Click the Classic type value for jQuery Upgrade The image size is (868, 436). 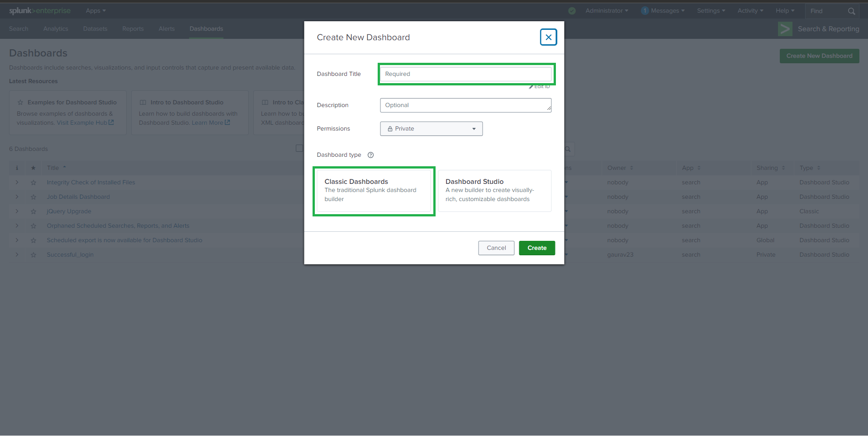tap(809, 211)
